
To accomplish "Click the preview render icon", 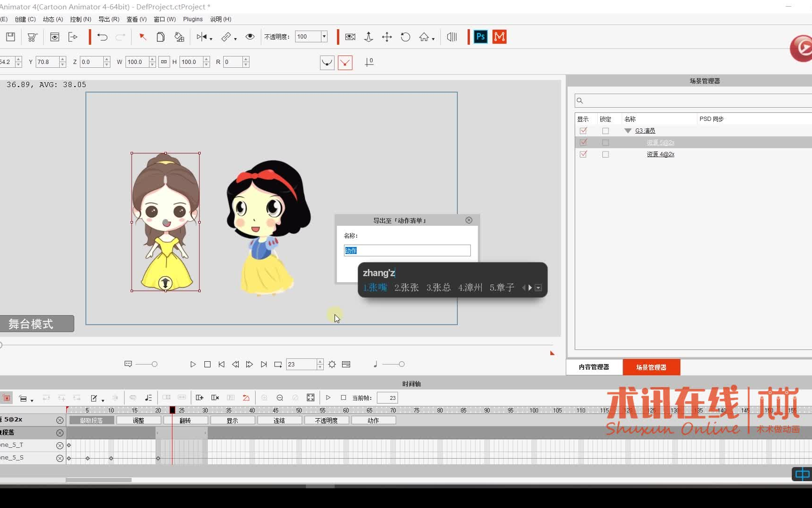I will pos(55,37).
